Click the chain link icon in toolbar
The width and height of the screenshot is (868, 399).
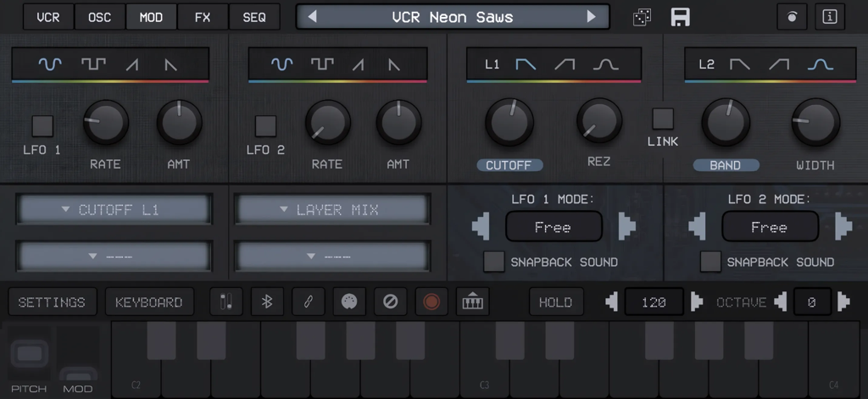point(308,302)
